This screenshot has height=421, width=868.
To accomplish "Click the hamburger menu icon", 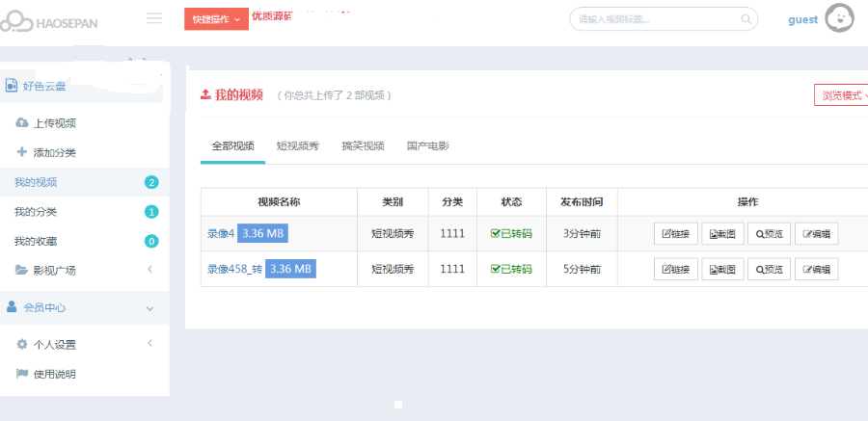I will tap(153, 18).
